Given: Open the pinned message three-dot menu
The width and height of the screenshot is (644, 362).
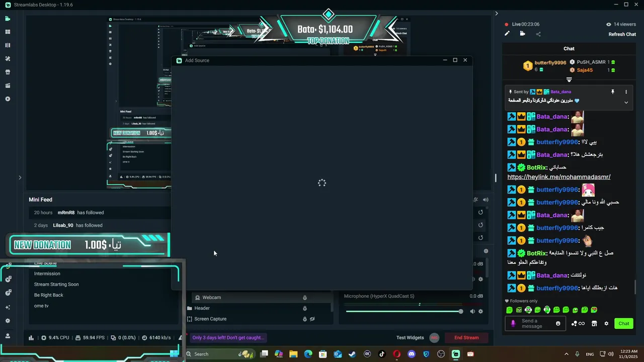Looking at the screenshot, I should (626, 92).
